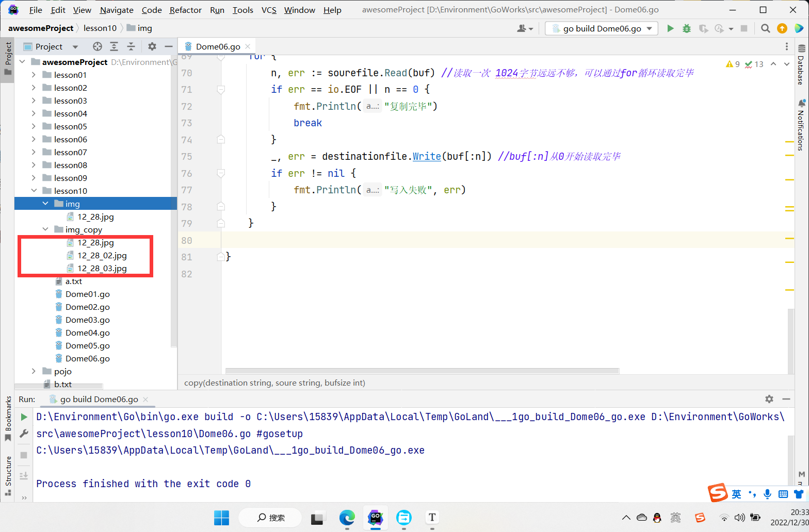Image resolution: width=809 pixels, height=532 pixels.
Task: Stop process in Run panel sidebar
Action: (24, 455)
